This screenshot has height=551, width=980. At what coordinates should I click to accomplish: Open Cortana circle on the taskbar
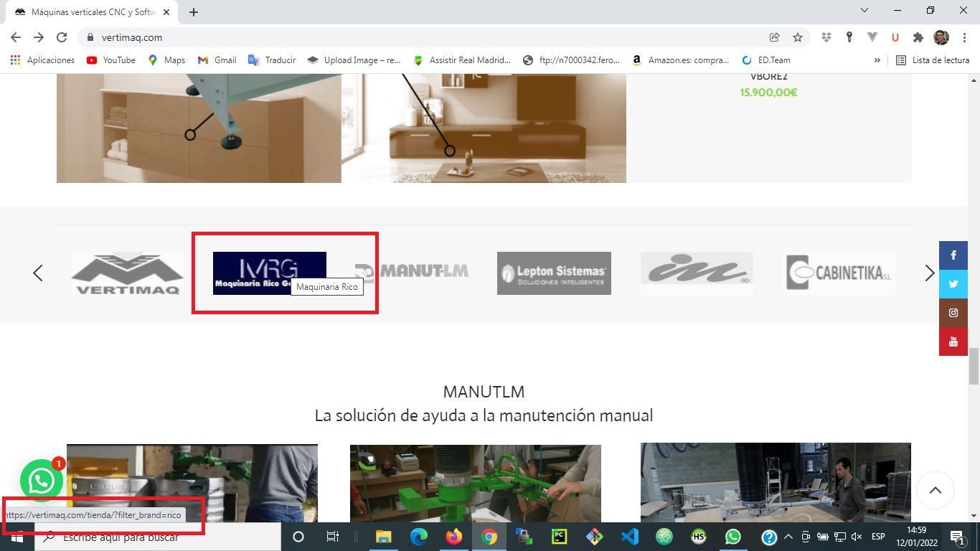point(298,537)
